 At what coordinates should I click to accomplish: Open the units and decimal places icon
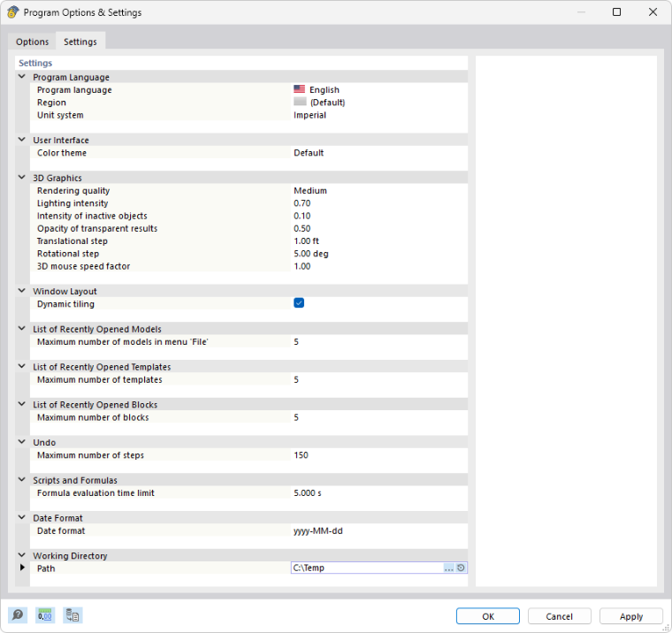tap(44, 615)
